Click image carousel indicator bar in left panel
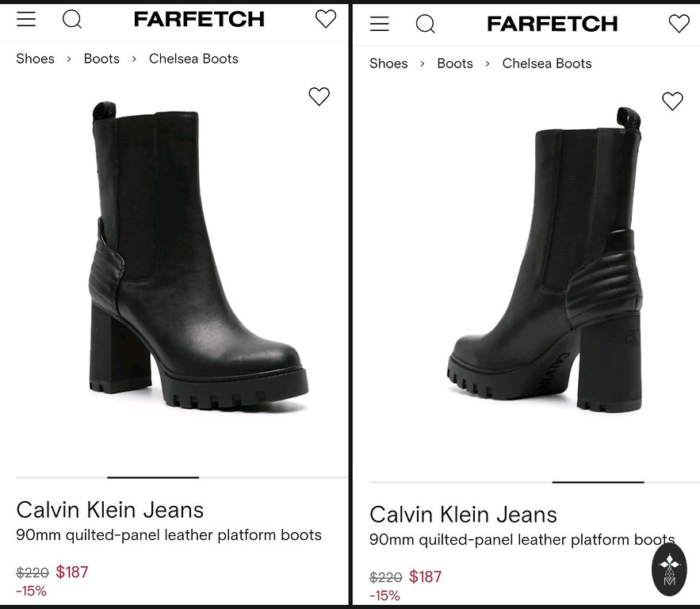700x609 pixels. click(153, 477)
